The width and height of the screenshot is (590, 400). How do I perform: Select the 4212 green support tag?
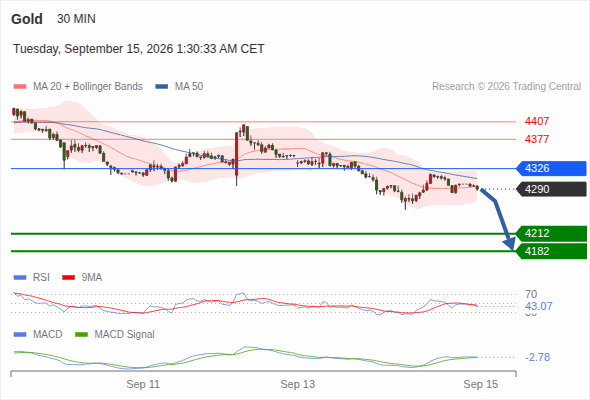(551, 233)
